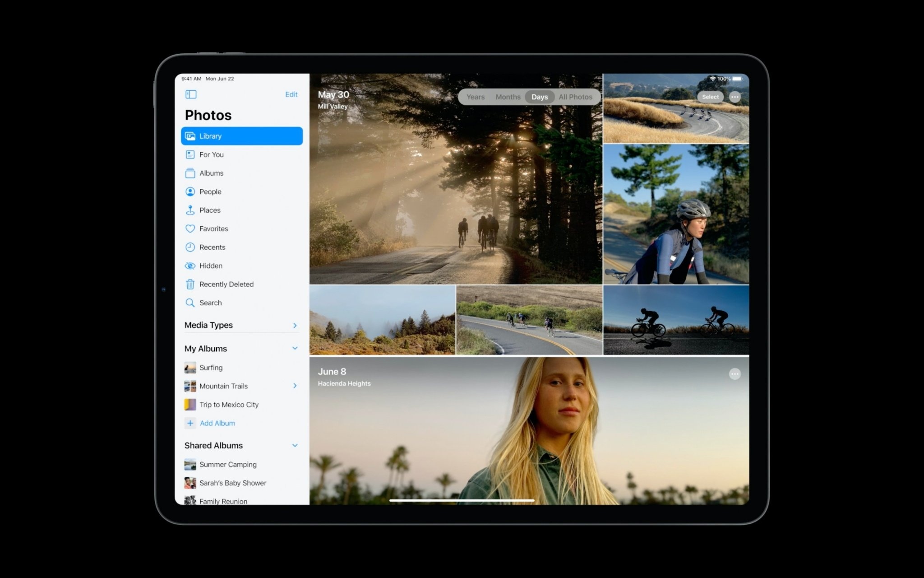Viewport: 924px width, 578px height.
Task: Switch to the All Photos view
Action: coord(576,97)
